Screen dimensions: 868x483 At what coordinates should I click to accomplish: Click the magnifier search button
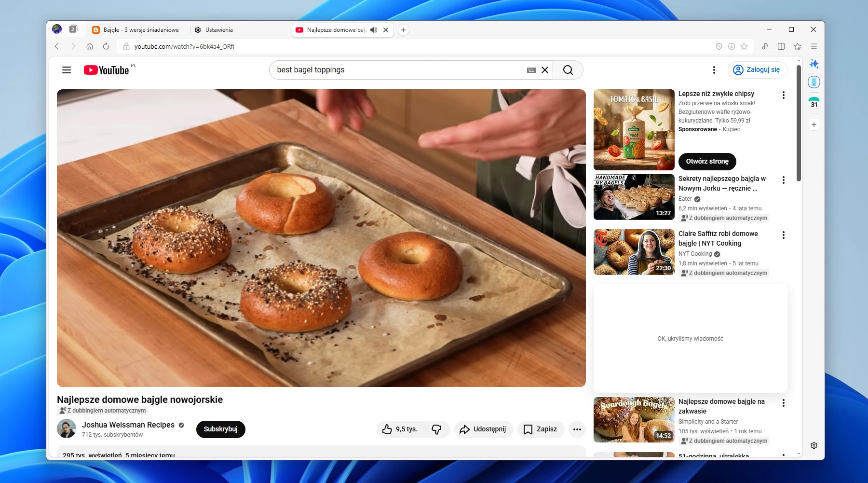pos(568,70)
